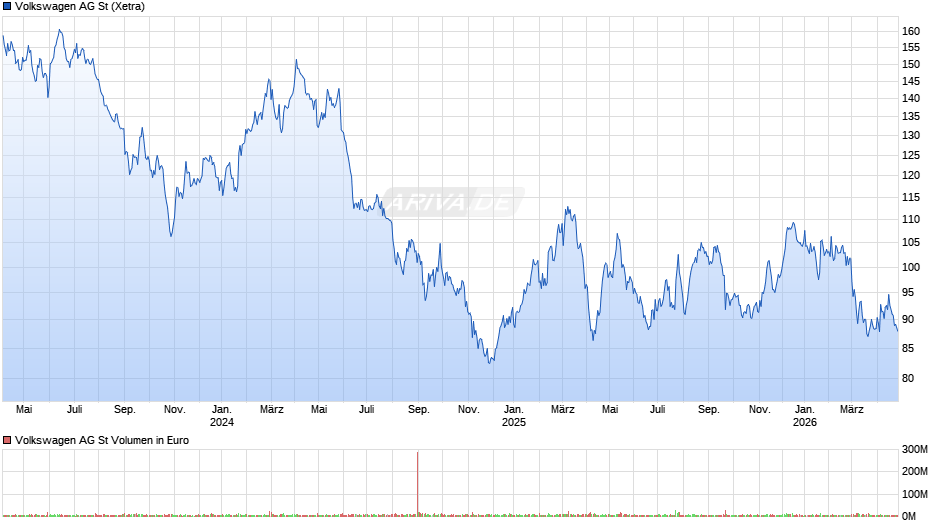Viewport: 940px width, 526px height.
Task: Click the 'Volkswagen AG St (Xetra)' chart title
Action: point(80,7)
